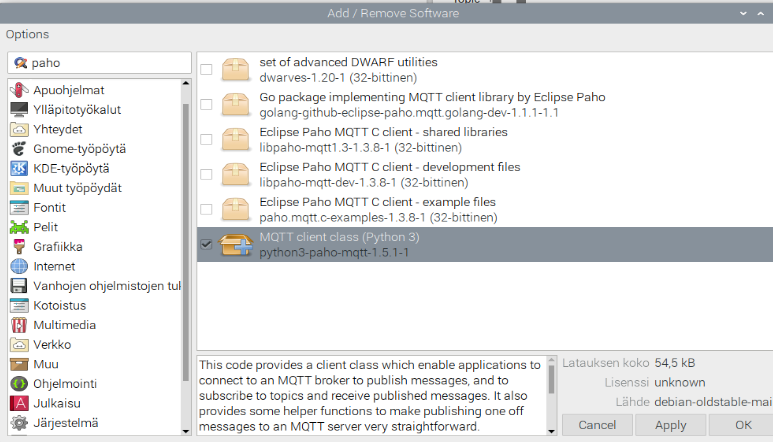Viewport: 773px width, 442px height.
Task: Tick the golang-github-eclipse-paho package checkbox
Action: [x=206, y=104]
